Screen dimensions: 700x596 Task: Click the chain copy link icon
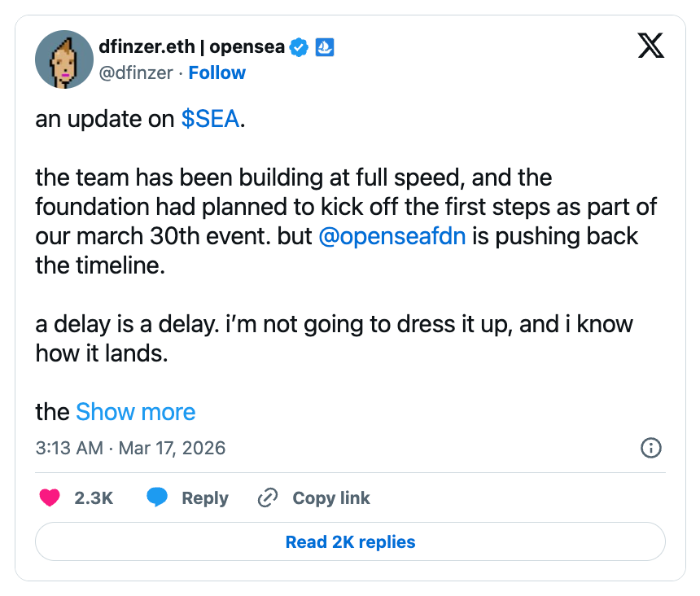coord(268,498)
